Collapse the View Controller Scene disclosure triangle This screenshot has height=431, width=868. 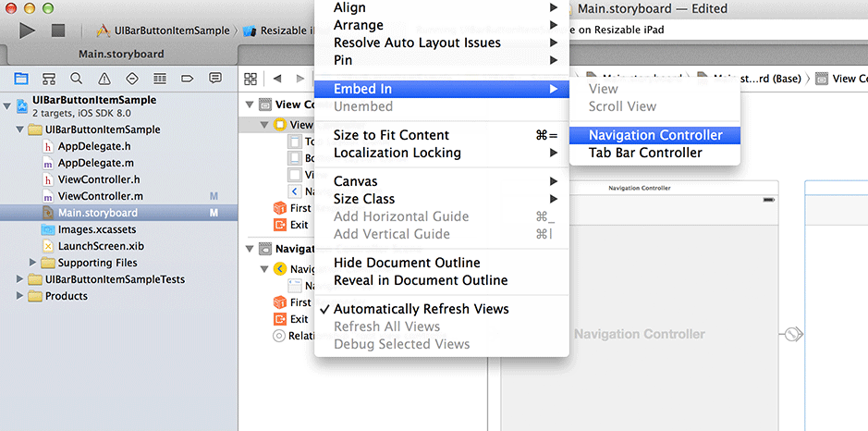[251, 105]
